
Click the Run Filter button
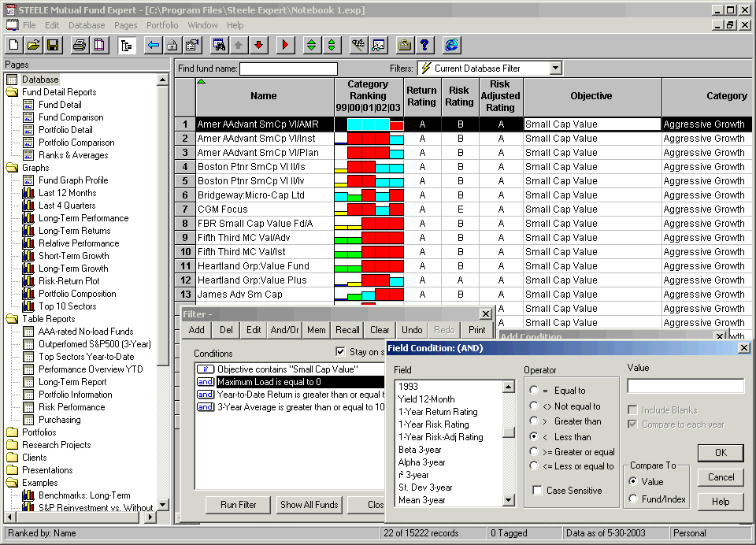[238, 505]
